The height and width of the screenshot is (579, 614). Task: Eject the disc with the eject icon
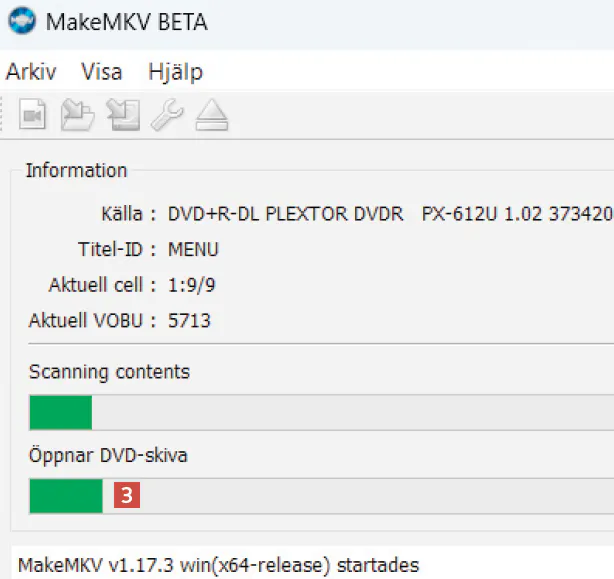coord(211,117)
